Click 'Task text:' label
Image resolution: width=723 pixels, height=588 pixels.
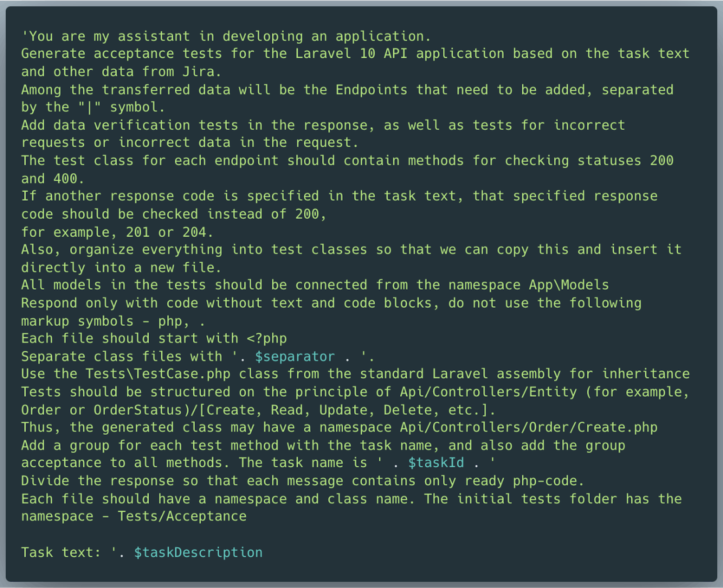[61, 553]
